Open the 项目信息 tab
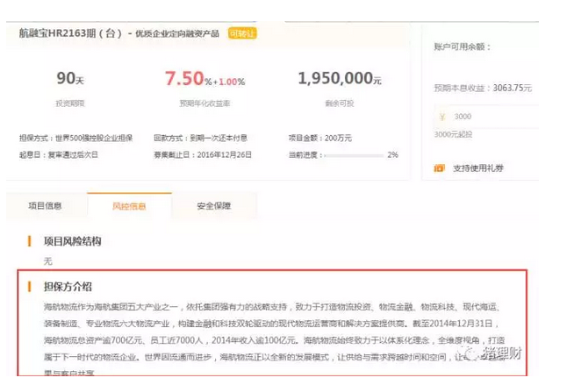This screenshot has width=567, height=392. 45,206
